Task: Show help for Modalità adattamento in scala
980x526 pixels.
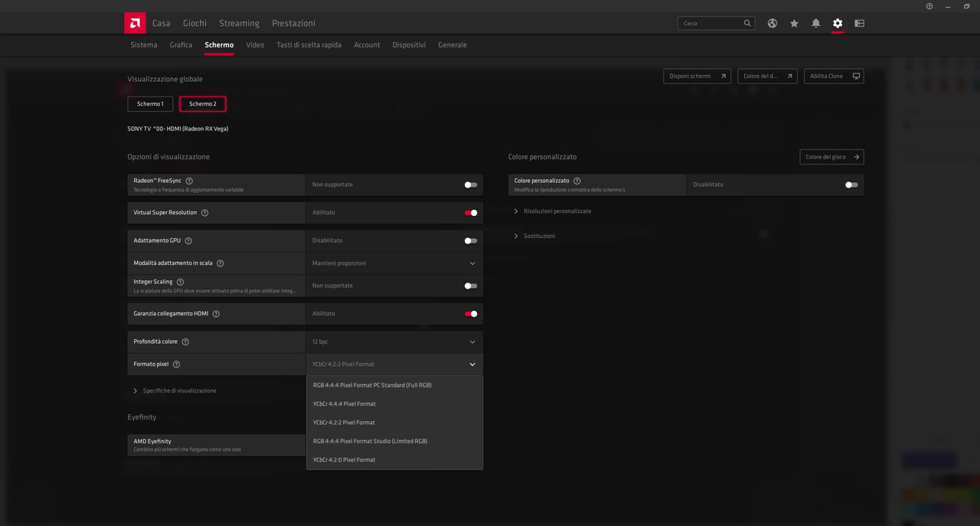Action: pyautogui.click(x=220, y=263)
